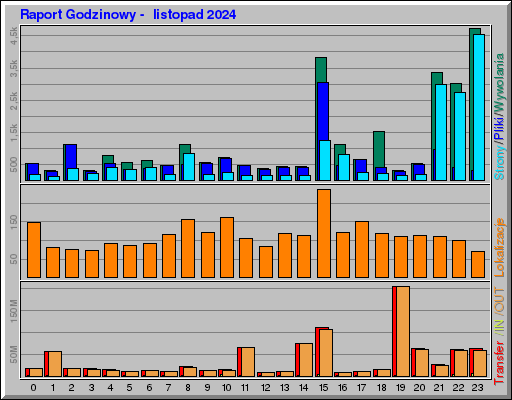
Task: Select the Transfer bar at hour 14
Action: coord(304,360)
